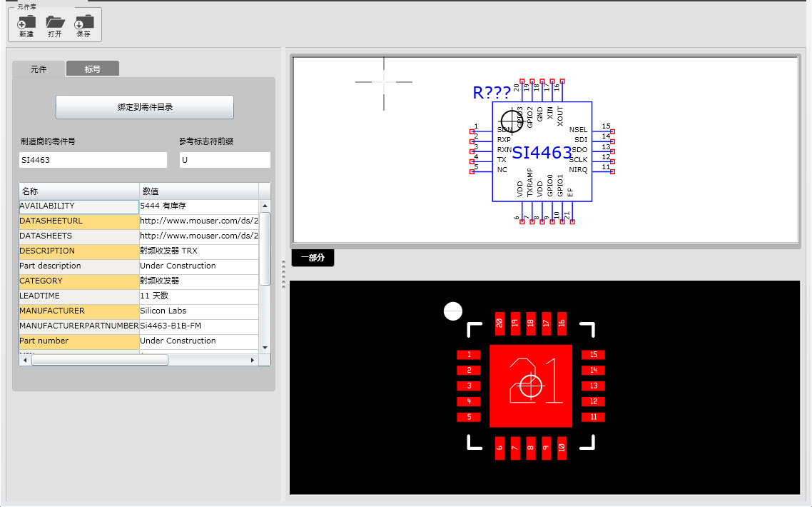
Task: Click the property table scroll down arrow
Action: (265, 348)
